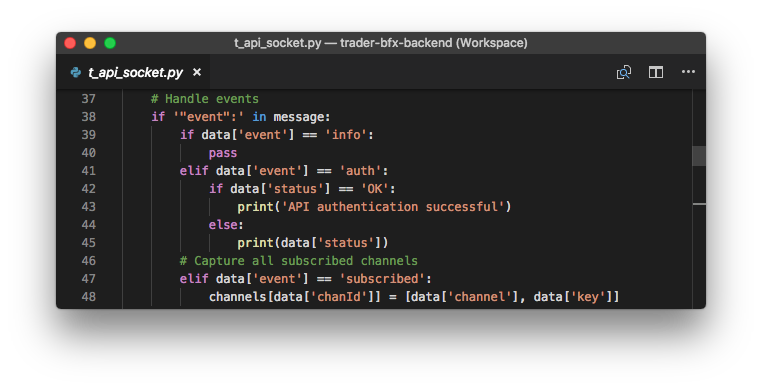Click the '# Handle events' comment
The width and height of the screenshot is (762, 389).
(205, 99)
